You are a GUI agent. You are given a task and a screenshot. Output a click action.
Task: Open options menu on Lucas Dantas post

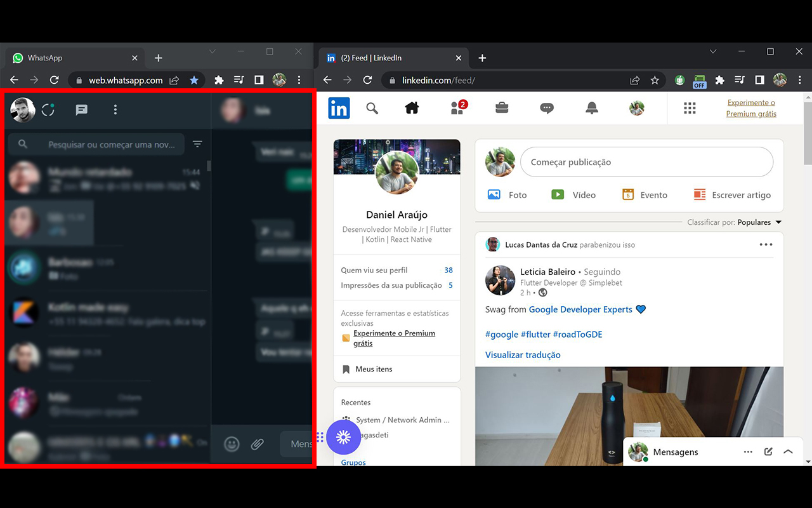pos(766,244)
